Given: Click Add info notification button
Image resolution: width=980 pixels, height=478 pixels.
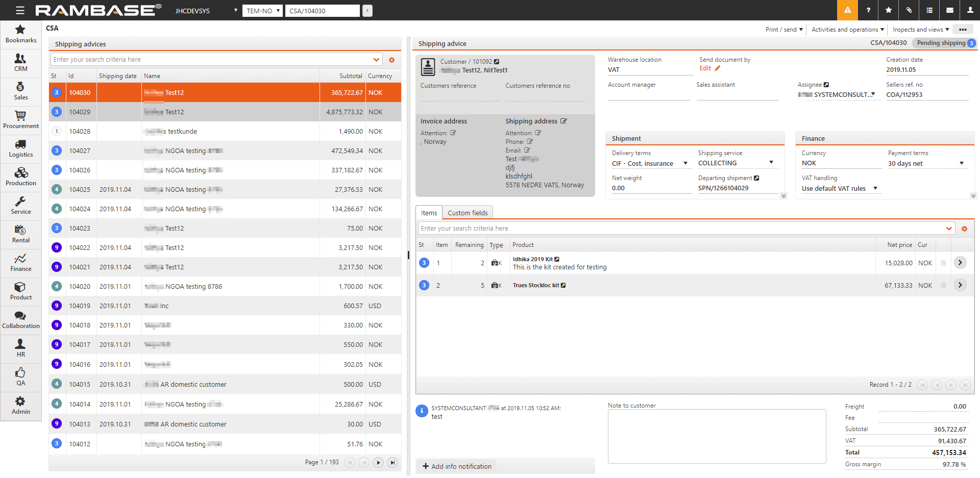Looking at the screenshot, I should click(x=457, y=466).
